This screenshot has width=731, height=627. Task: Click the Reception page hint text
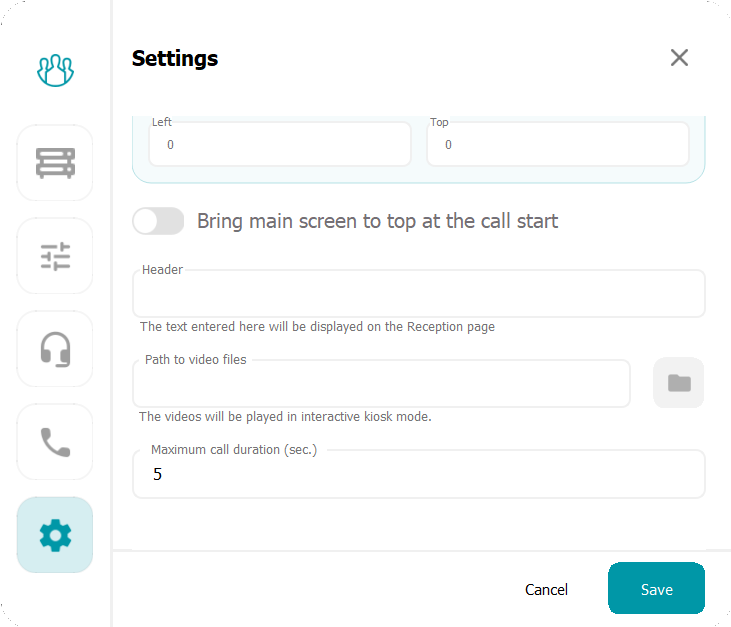coord(317,327)
